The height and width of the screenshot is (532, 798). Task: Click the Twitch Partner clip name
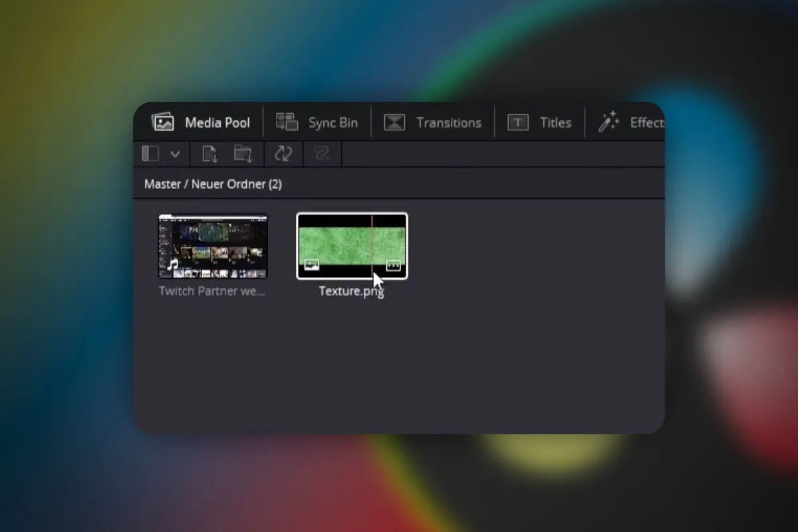click(212, 291)
